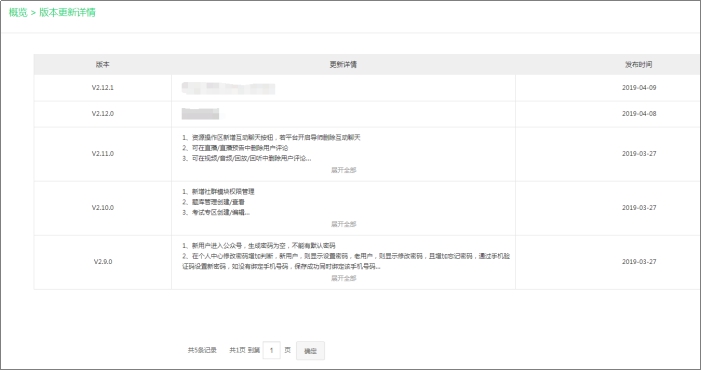The width and height of the screenshot is (702, 370).
Task: Click the page number input field
Action: 271,350
